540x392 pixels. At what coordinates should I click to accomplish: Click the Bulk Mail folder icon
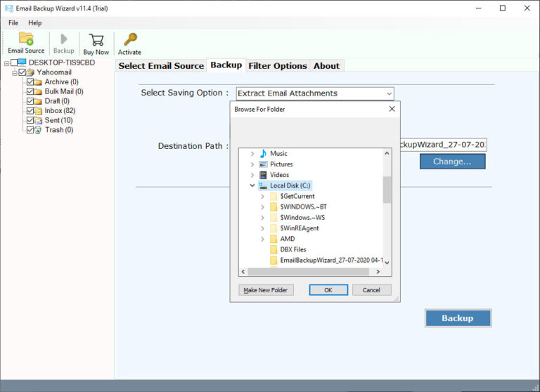(38, 91)
